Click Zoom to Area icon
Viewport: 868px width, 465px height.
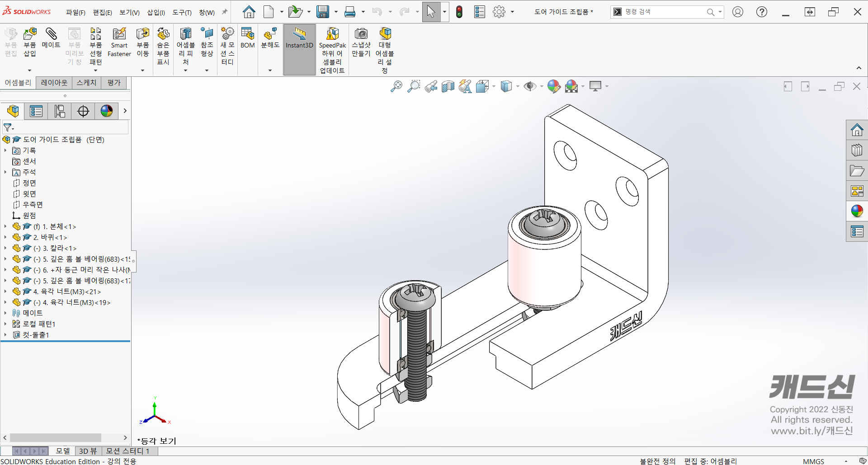(414, 86)
